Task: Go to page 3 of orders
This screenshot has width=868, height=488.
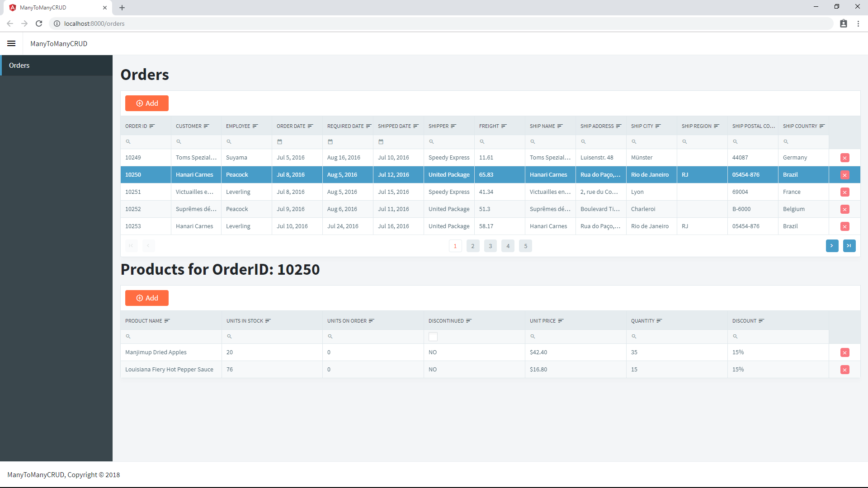Action: click(490, 246)
